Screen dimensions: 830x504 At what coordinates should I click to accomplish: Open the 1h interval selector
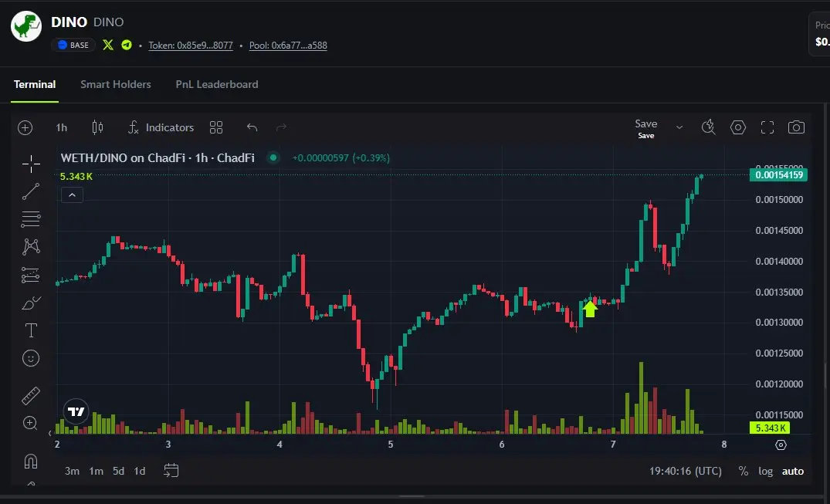(62, 127)
